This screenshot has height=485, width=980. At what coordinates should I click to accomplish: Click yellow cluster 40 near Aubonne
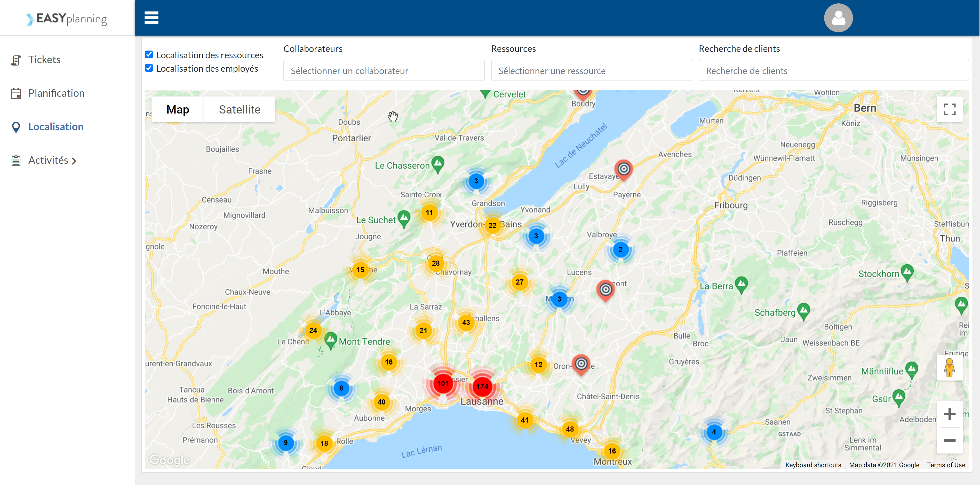[x=381, y=402]
